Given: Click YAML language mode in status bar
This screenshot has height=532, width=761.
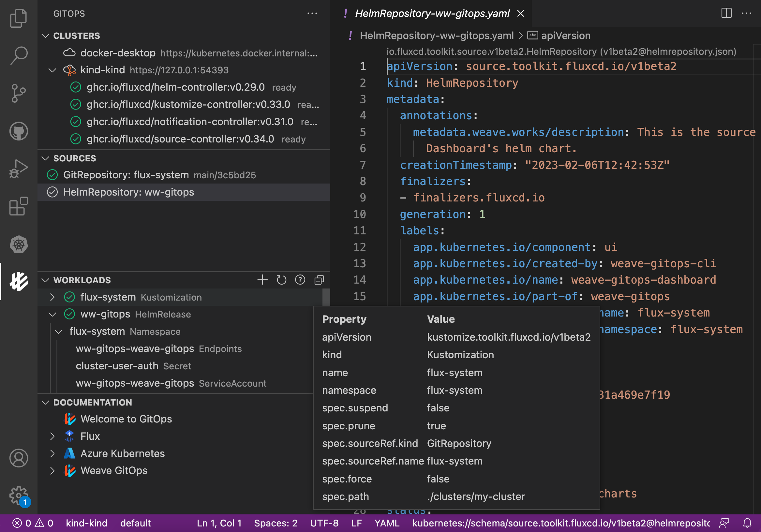Looking at the screenshot, I should 386,523.
